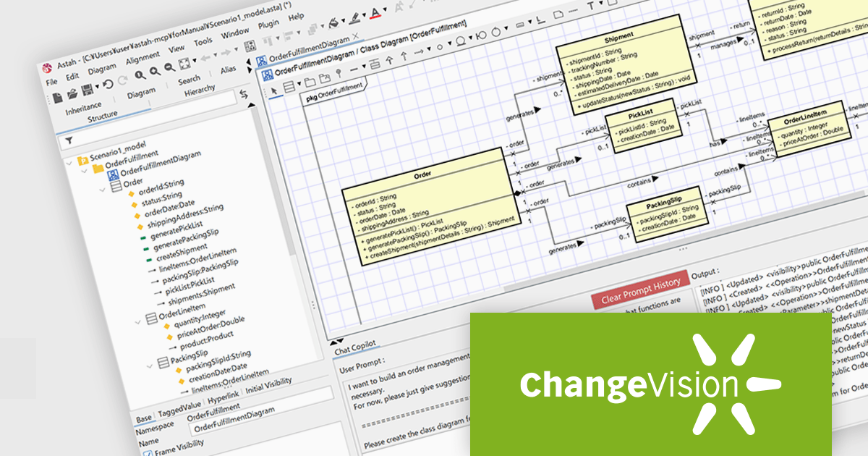The width and height of the screenshot is (868, 456).
Task: Open the Alignment menu
Action: [x=142, y=57]
